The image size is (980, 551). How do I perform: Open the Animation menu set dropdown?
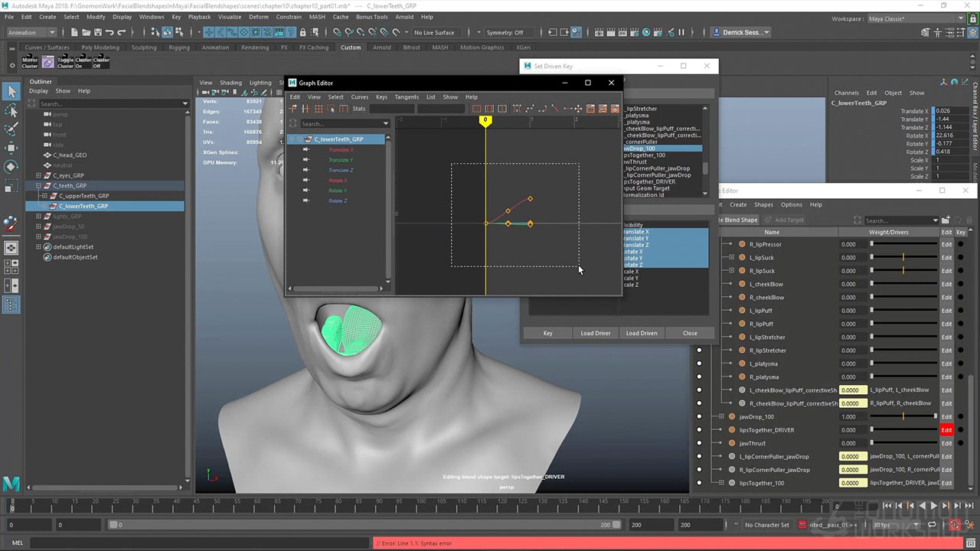click(31, 32)
